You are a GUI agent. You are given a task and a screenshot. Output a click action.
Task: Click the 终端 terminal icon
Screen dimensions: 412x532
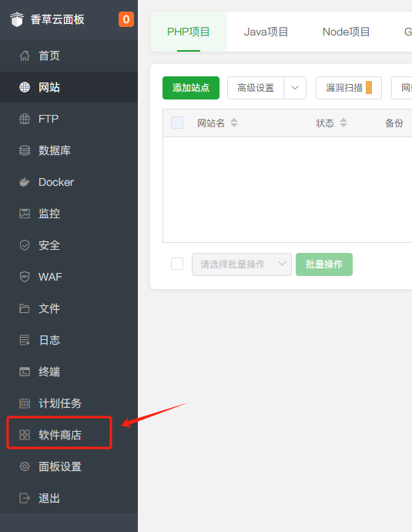click(x=25, y=372)
